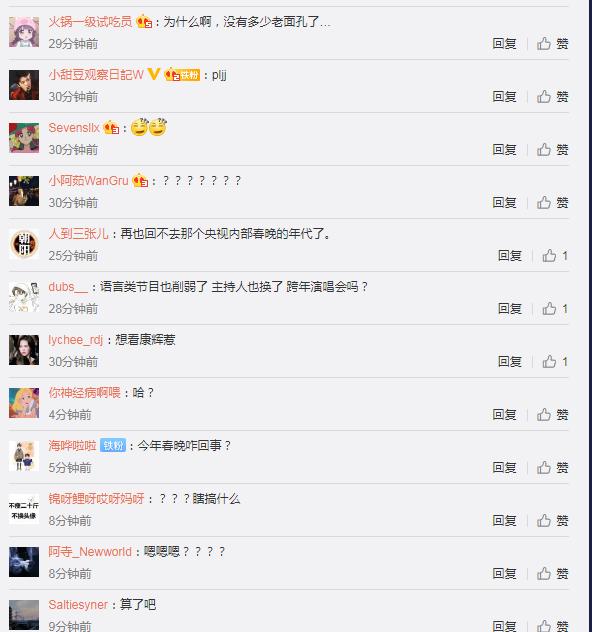Like 阿寺_Newworld's comment
This screenshot has height=632, width=592.
(553, 574)
